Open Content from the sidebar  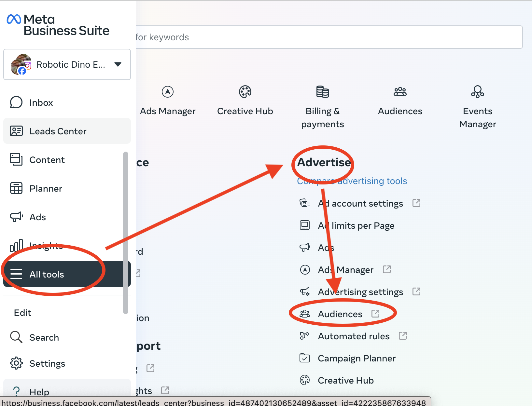click(47, 160)
